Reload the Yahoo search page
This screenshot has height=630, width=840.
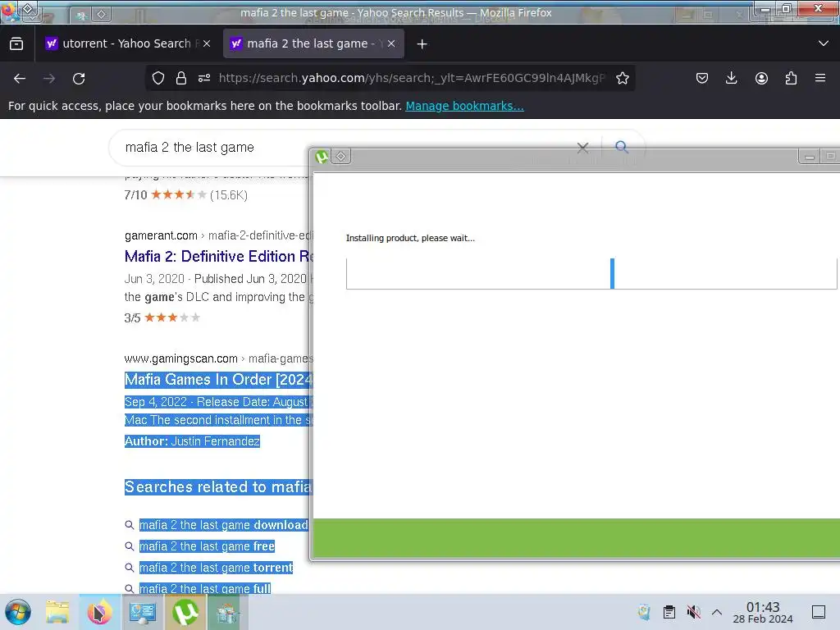79,79
